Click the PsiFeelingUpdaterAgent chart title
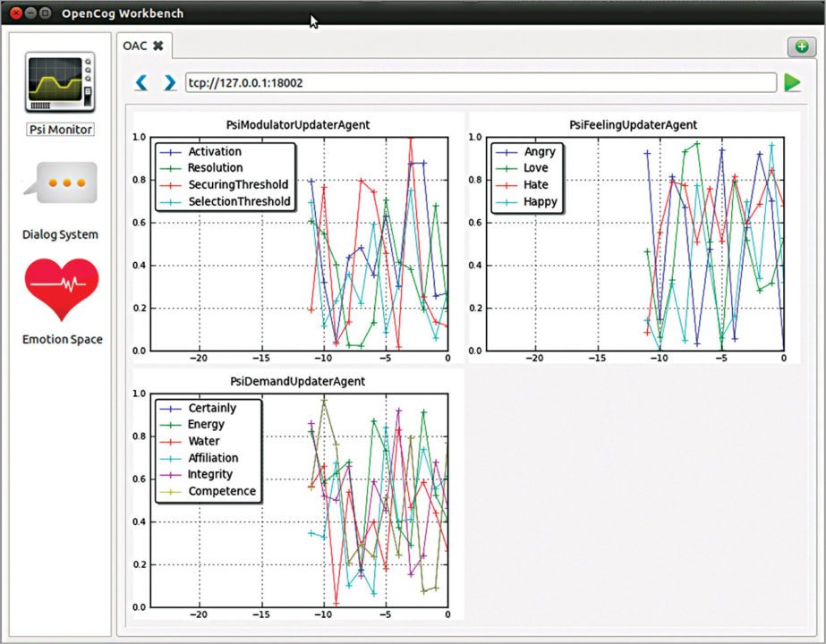Viewport: 826px width, 644px height. 633,125
